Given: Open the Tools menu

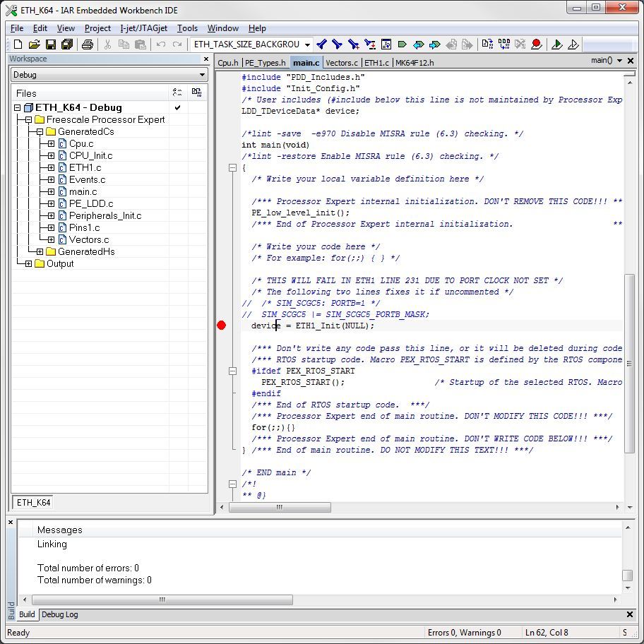Looking at the screenshot, I should pyautogui.click(x=187, y=28).
